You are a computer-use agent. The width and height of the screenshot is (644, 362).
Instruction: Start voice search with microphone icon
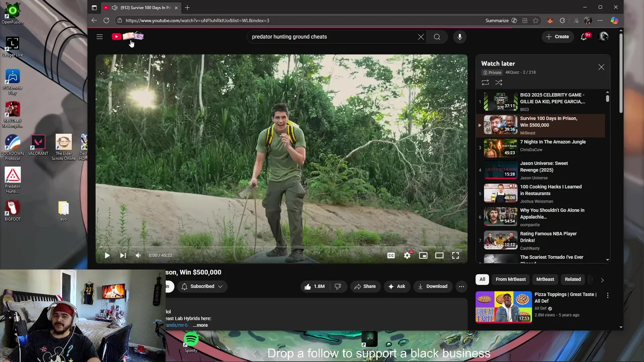pos(459,37)
